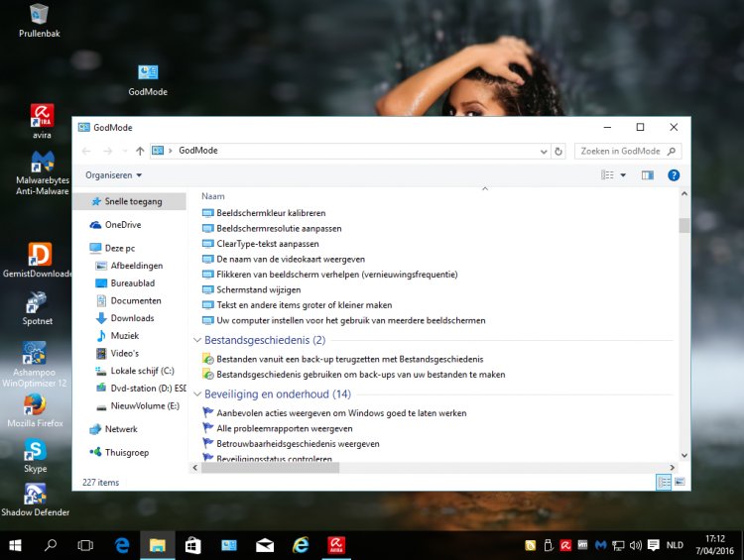Open OneDrive in the sidebar

pyautogui.click(x=122, y=225)
